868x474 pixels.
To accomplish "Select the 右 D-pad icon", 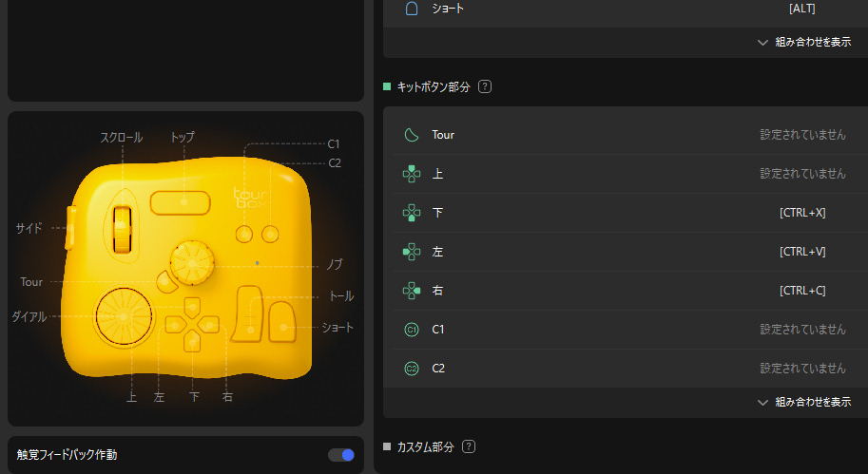I will pyautogui.click(x=412, y=291).
